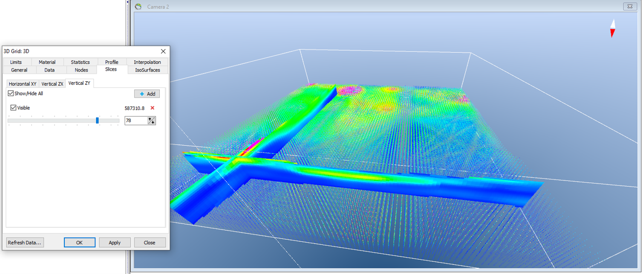644x274 pixels.
Task: Click the slice index stepper arrows
Action: tap(151, 121)
